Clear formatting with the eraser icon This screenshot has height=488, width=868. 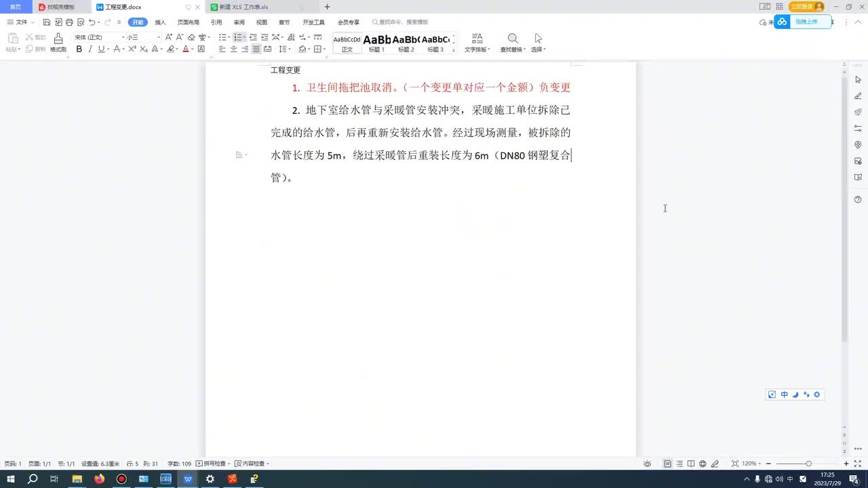(x=191, y=37)
